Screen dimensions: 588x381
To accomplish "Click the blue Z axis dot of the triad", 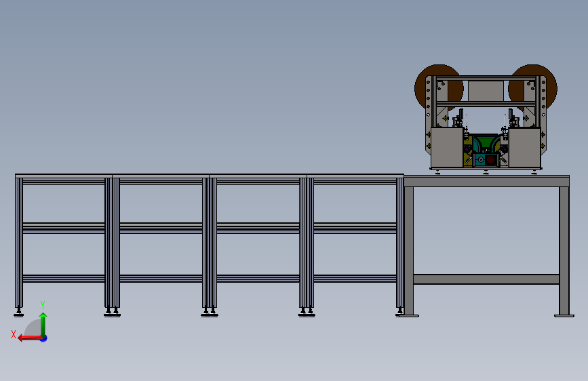I will point(44,339).
